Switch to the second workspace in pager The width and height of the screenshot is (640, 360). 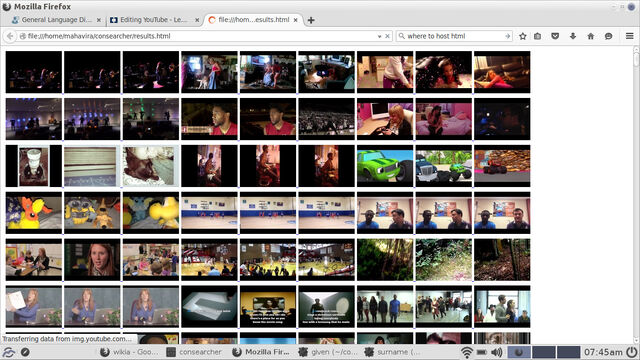544,352
